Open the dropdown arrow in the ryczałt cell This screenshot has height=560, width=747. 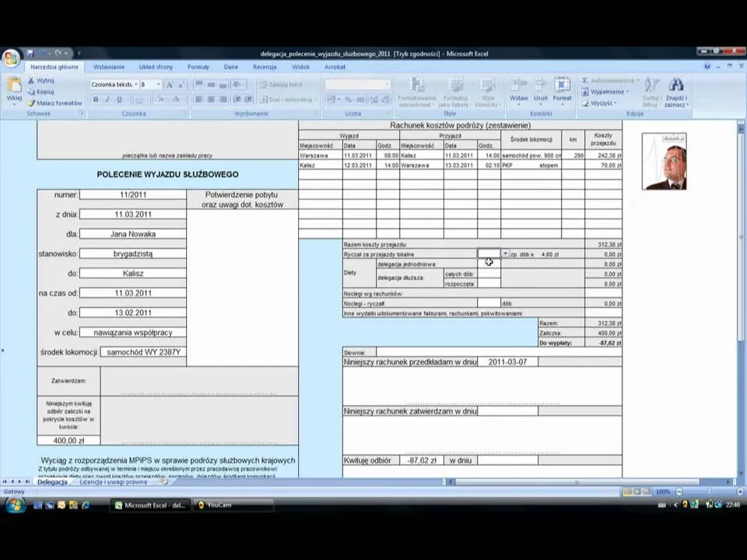pos(505,254)
